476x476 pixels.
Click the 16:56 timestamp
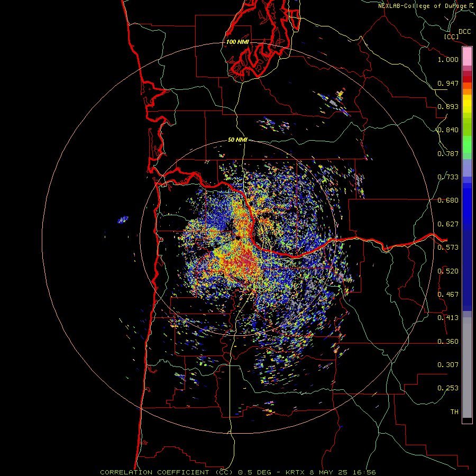point(364,472)
